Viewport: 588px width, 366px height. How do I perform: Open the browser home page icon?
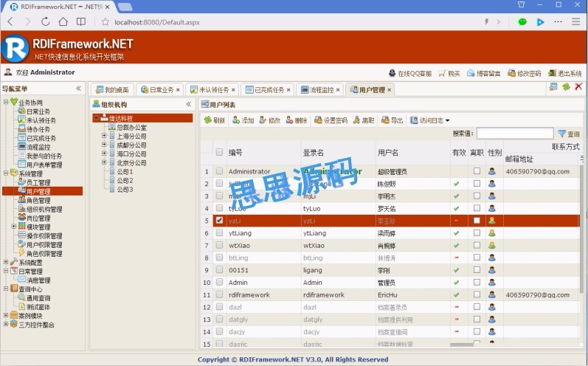click(63, 21)
